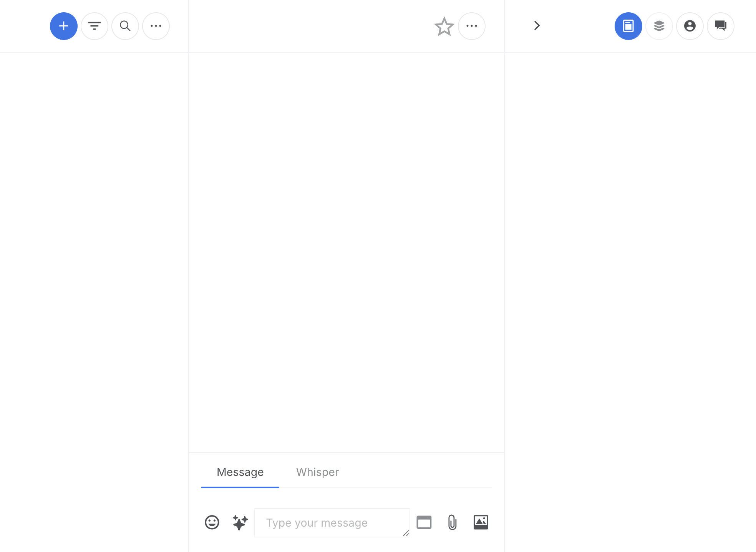
Task: Click the AI sparkles assistant icon
Action: pyautogui.click(x=239, y=522)
